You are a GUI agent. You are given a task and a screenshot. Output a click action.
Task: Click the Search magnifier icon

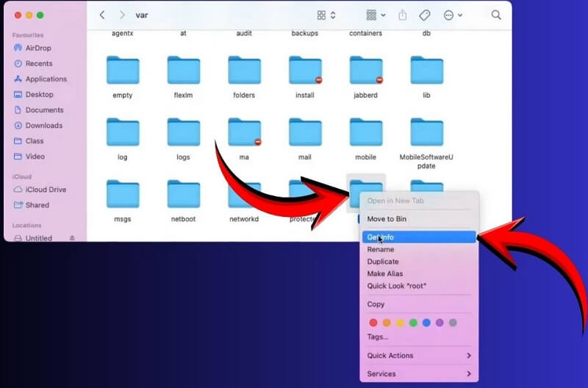point(496,15)
